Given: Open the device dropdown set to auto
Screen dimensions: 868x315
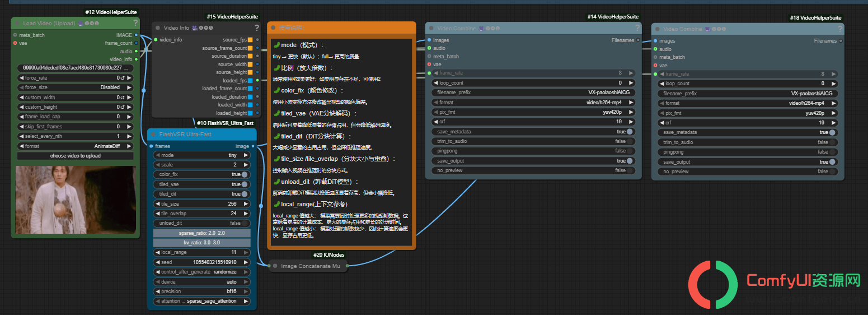Looking at the screenshot, I should 201,282.
